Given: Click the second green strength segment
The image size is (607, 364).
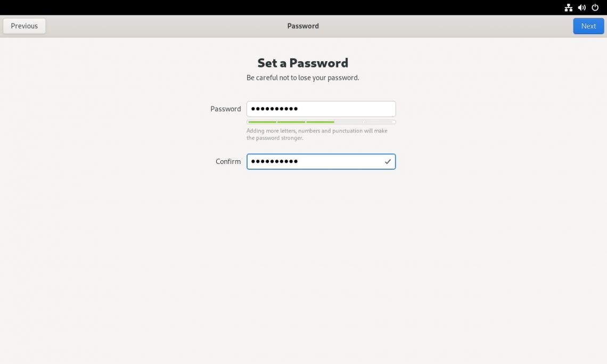Looking at the screenshot, I should pyautogui.click(x=291, y=122).
